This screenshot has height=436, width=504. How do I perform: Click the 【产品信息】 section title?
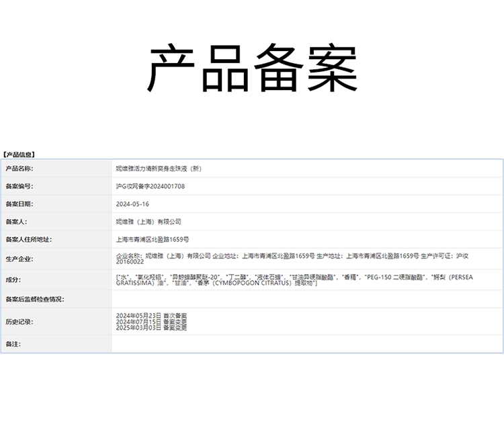[x=19, y=155]
